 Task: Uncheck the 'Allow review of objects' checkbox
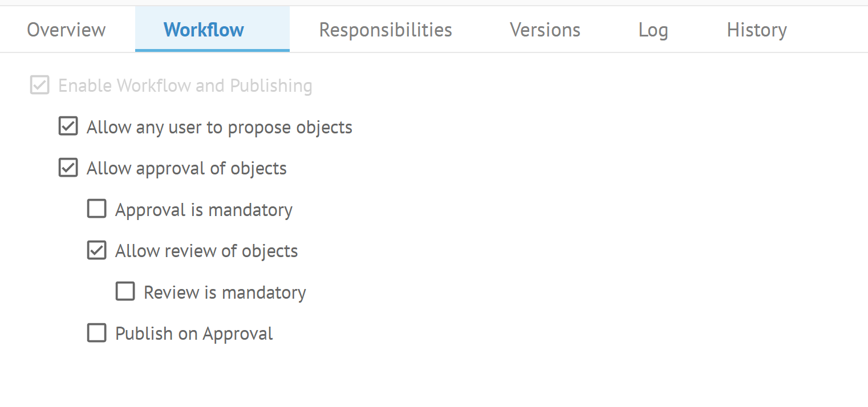click(96, 251)
